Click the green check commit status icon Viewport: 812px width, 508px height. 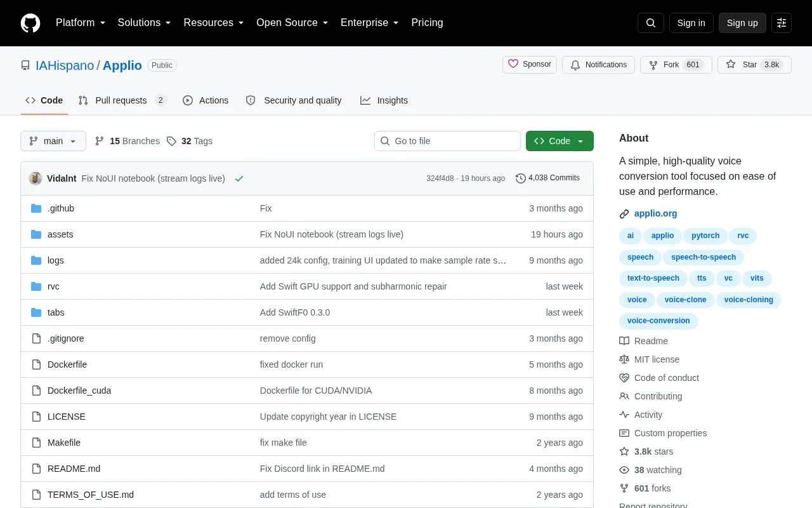239,178
